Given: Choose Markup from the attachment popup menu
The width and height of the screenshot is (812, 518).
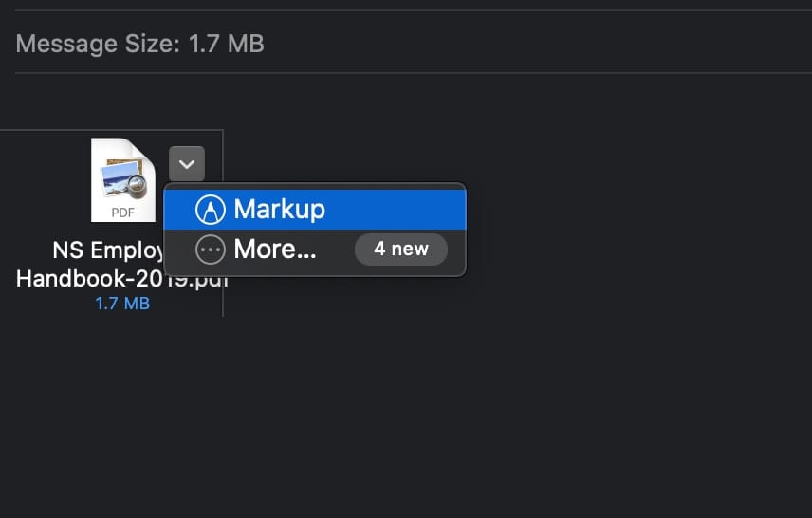Looking at the screenshot, I should pyautogui.click(x=279, y=209).
